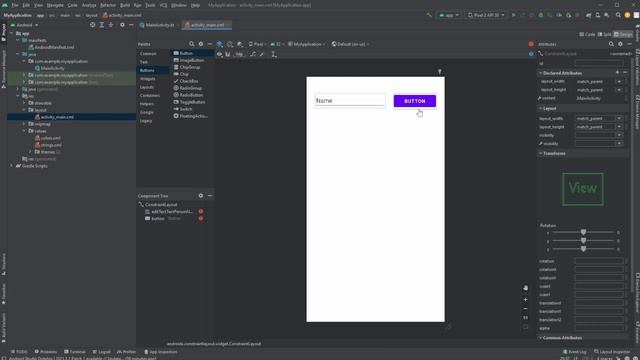The height and width of the screenshot is (360, 640).
Task: Open Attributes panel gear settings
Action: pos(620,44)
